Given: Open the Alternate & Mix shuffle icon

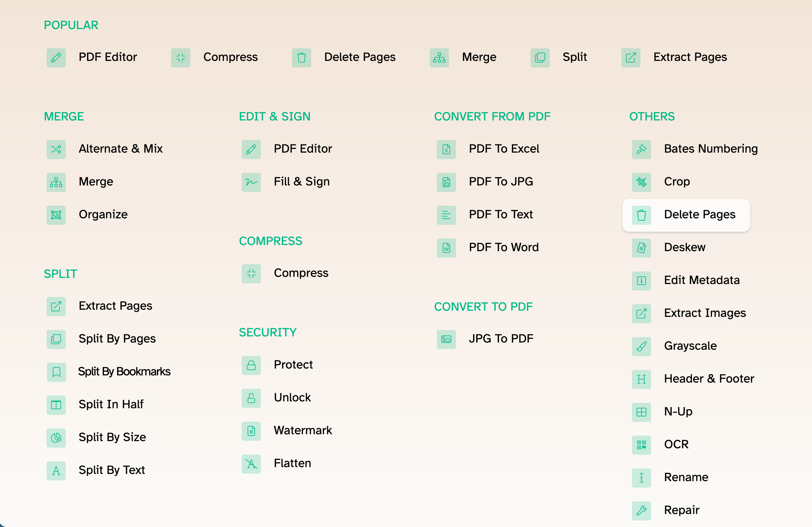Looking at the screenshot, I should pyautogui.click(x=56, y=150).
